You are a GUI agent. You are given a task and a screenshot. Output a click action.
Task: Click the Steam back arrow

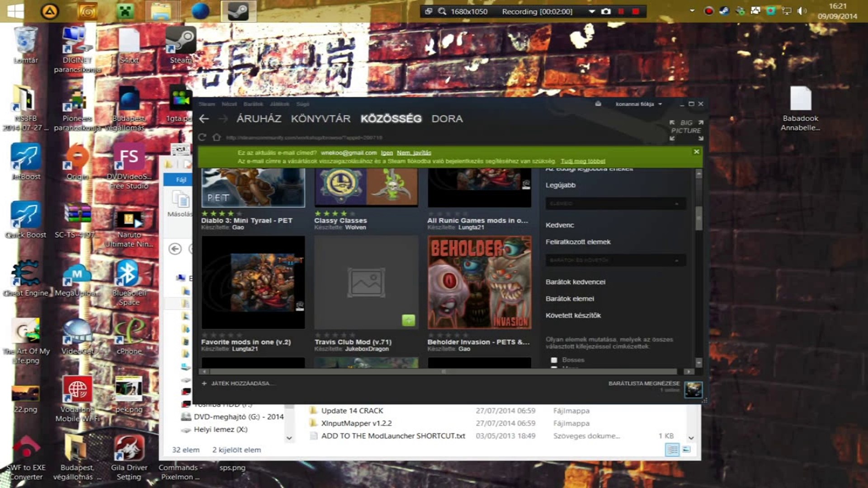pos(204,119)
